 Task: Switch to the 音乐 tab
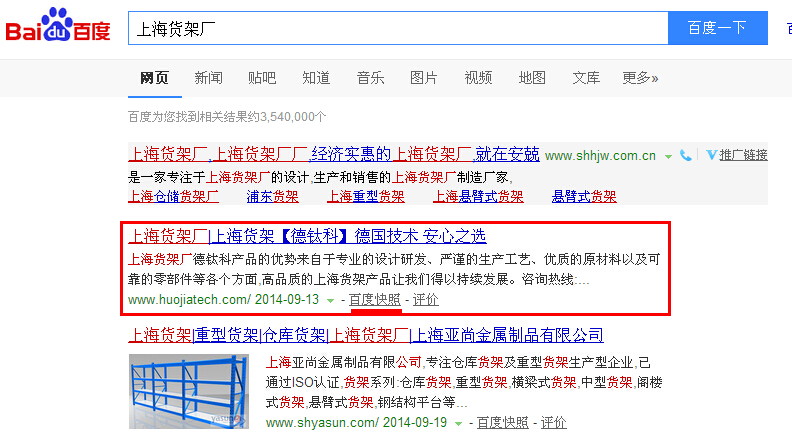(x=370, y=78)
